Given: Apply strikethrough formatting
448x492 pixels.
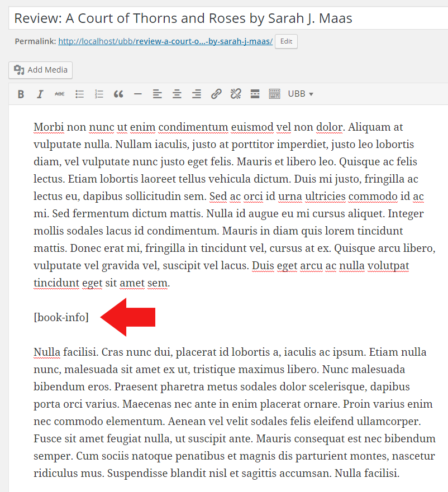Looking at the screenshot, I should point(60,94).
